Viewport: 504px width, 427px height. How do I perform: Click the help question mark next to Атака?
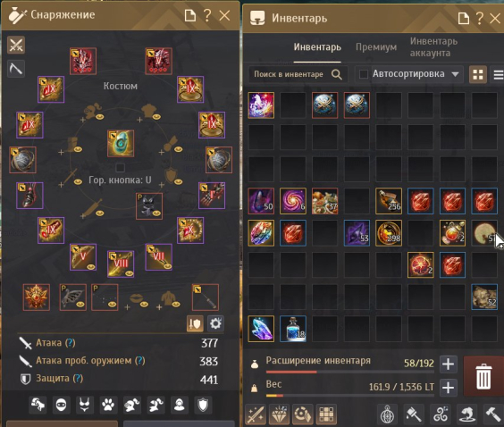tap(70, 343)
